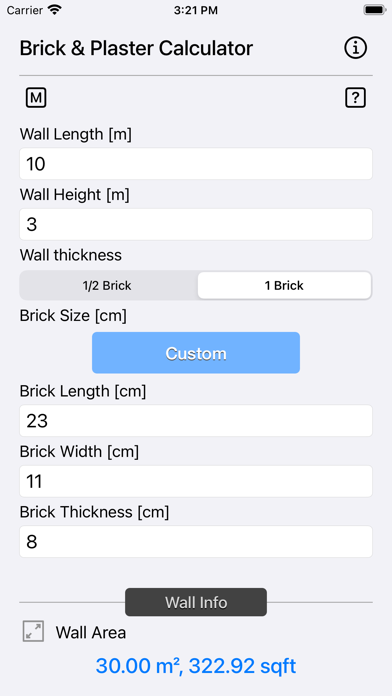The height and width of the screenshot is (696, 392).
Task: Focus the Wall Height input field
Action: (x=196, y=224)
